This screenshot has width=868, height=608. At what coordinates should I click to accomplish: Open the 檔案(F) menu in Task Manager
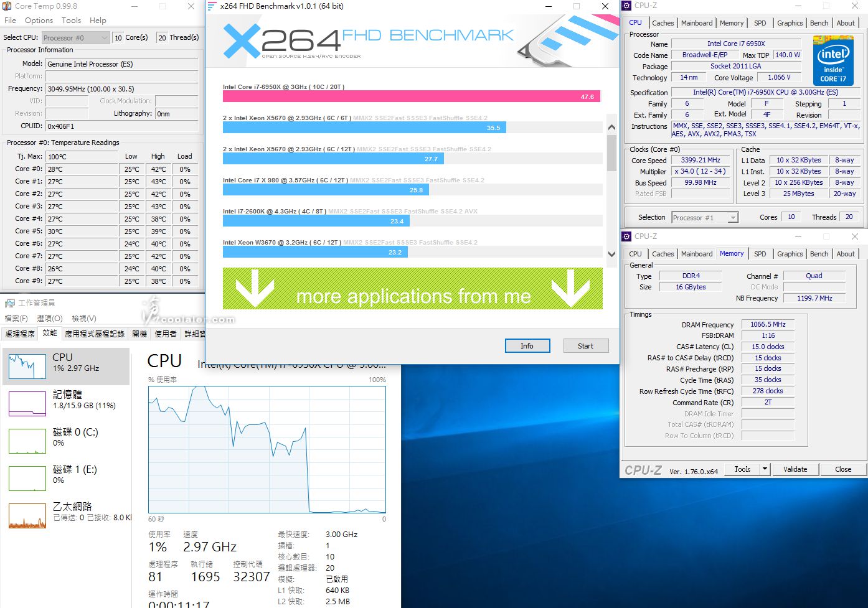(16, 319)
